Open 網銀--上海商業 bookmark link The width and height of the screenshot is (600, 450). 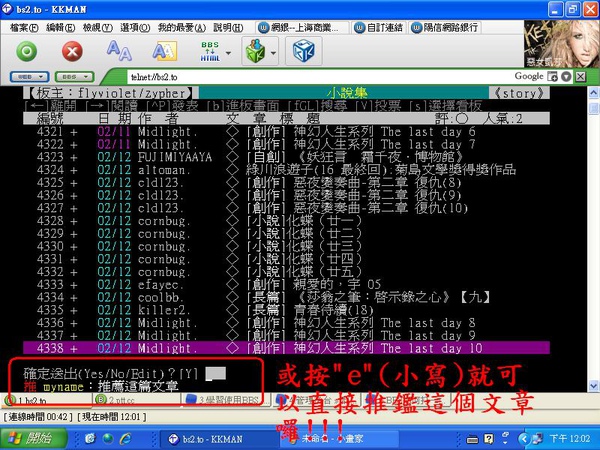click(299, 28)
